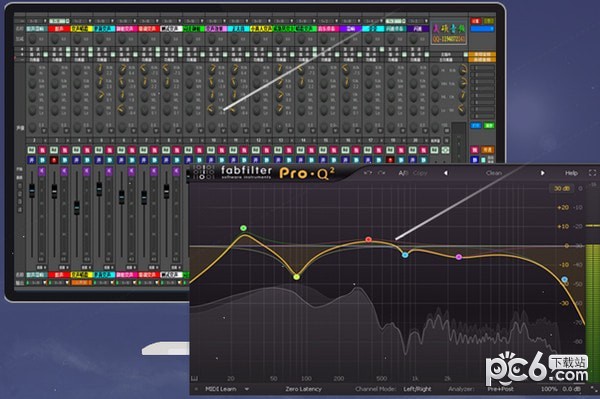
Task: Click the redo arrow in Pro-Q 2
Action: pyautogui.click(x=382, y=173)
